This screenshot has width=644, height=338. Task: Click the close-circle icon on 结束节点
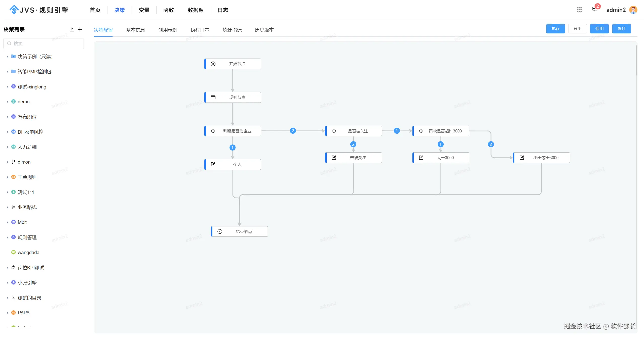pyautogui.click(x=220, y=231)
